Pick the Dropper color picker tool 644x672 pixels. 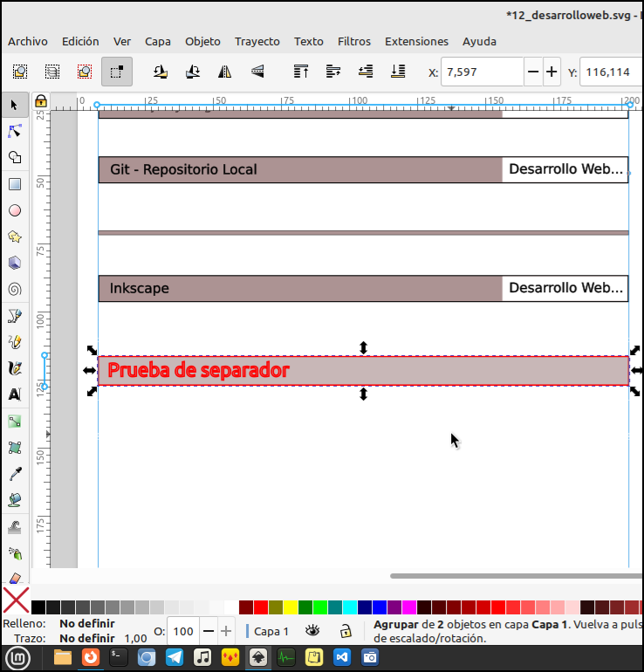point(15,474)
